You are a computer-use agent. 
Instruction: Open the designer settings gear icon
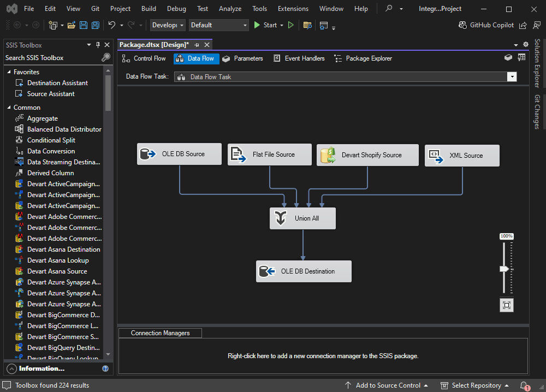(x=526, y=44)
